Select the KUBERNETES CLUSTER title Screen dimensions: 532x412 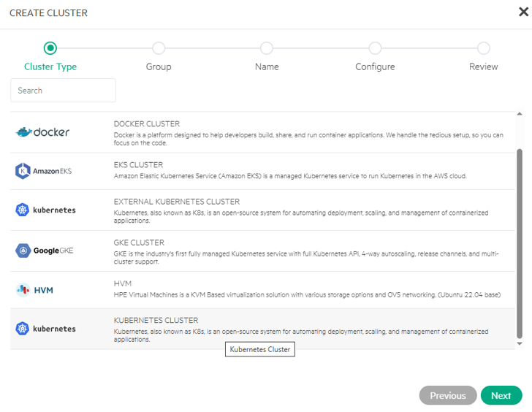(156, 321)
